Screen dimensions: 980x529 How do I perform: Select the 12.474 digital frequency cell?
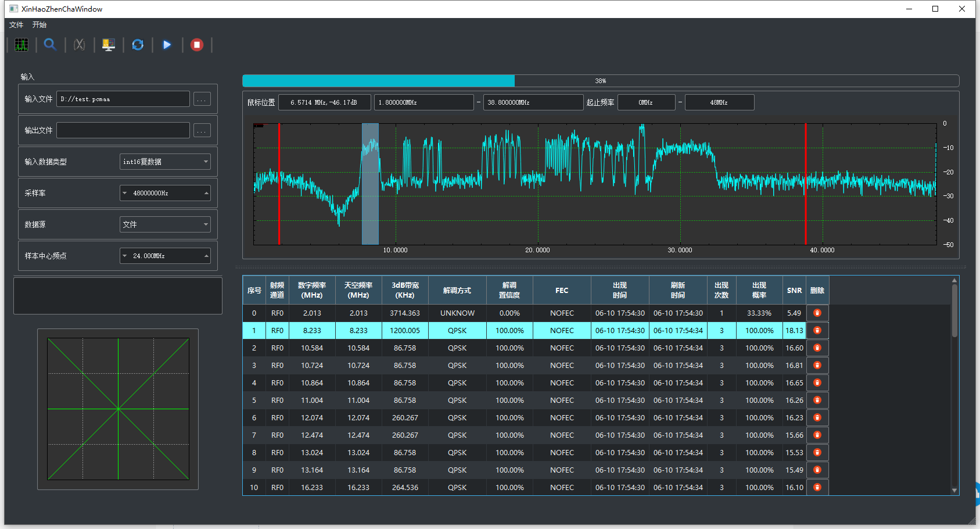point(312,435)
